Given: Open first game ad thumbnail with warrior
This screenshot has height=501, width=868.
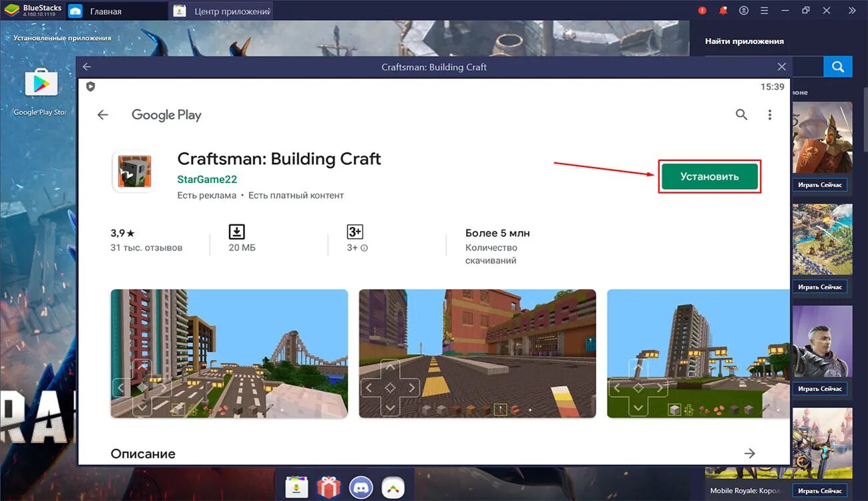Looking at the screenshot, I should coord(822,138).
